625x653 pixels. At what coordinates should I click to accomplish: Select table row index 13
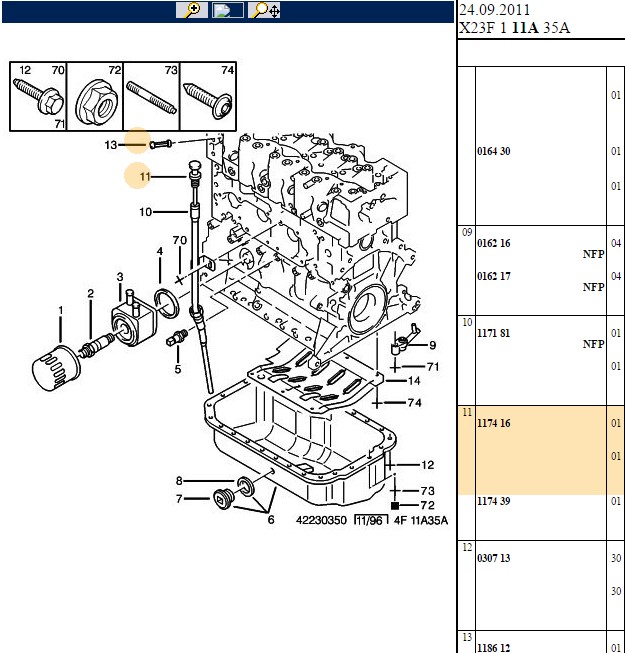(x=467, y=637)
